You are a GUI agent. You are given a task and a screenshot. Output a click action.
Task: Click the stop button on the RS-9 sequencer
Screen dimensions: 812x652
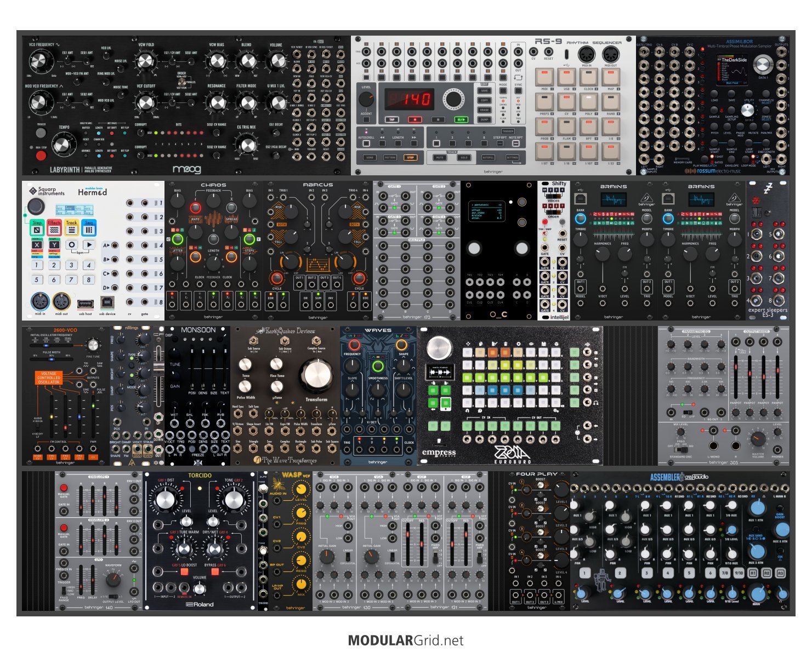[x=437, y=119]
